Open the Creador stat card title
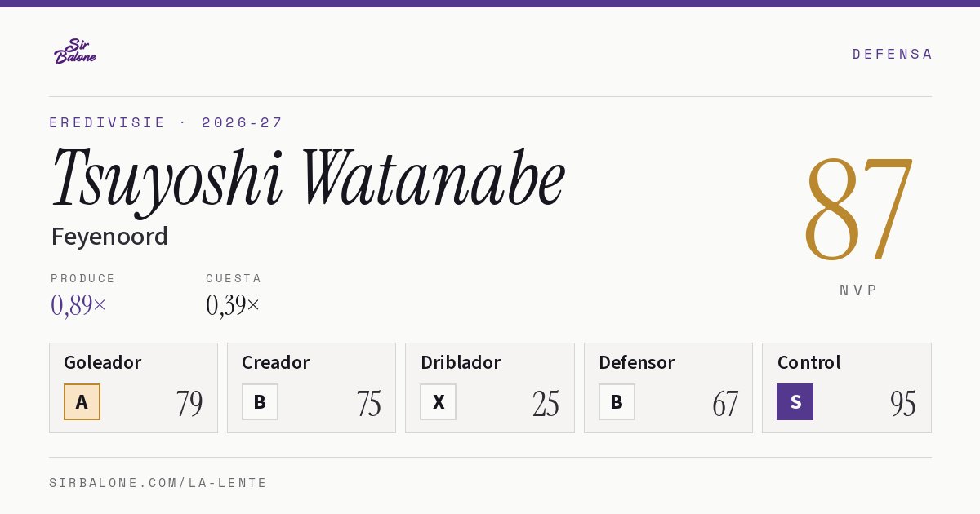The width and height of the screenshot is (980, 514). 276,362
